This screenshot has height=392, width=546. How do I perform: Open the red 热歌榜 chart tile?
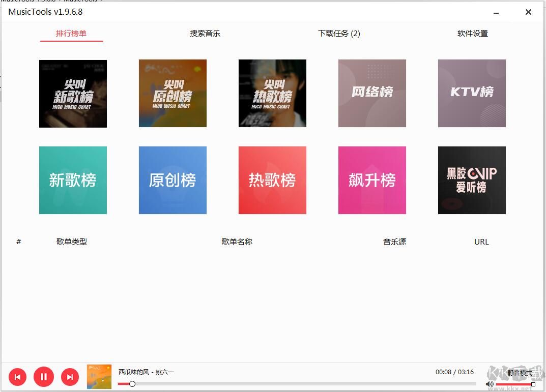click(272, 180)
